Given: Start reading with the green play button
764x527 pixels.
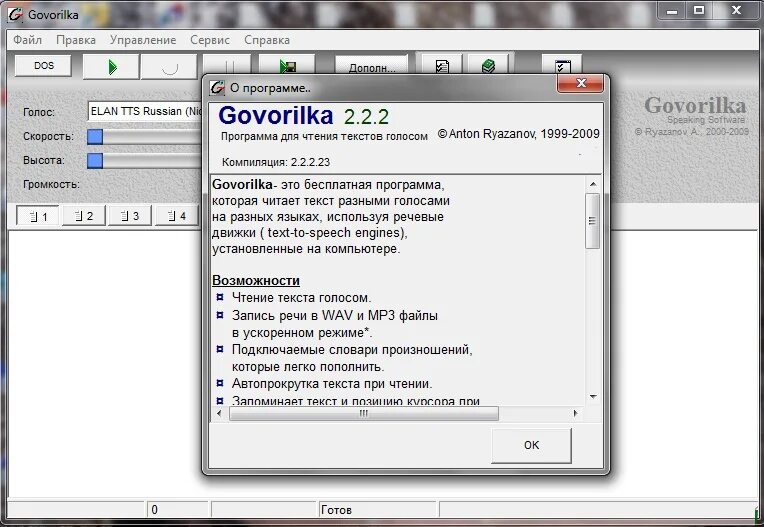Looking at the screenshot, I should [x=112, y=67].
